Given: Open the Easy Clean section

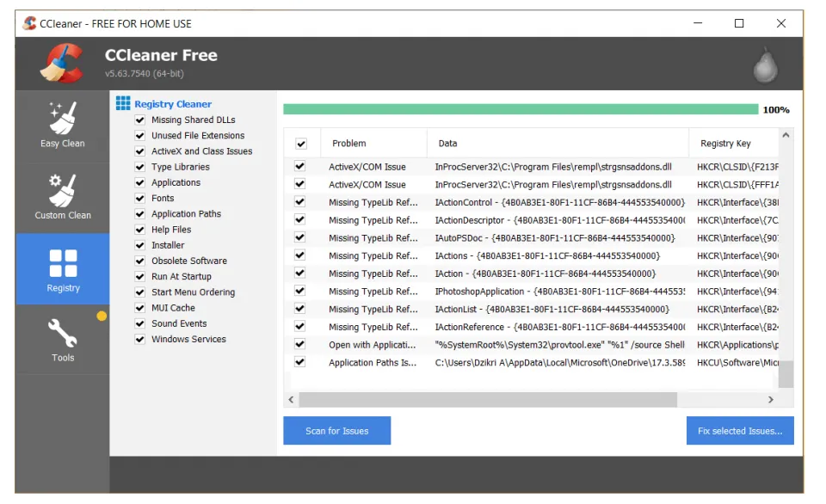Looking at the screenshot, I should coord(63,126).
